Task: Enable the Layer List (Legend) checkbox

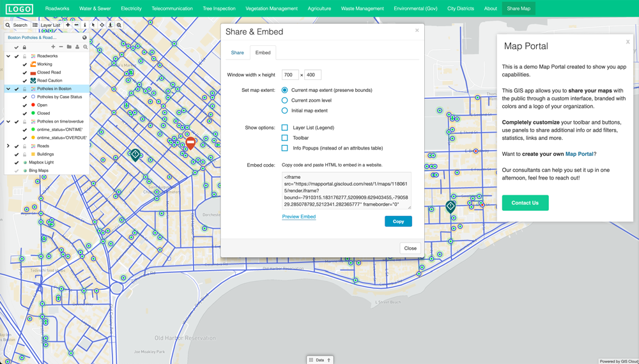Action: click(285, 128)
